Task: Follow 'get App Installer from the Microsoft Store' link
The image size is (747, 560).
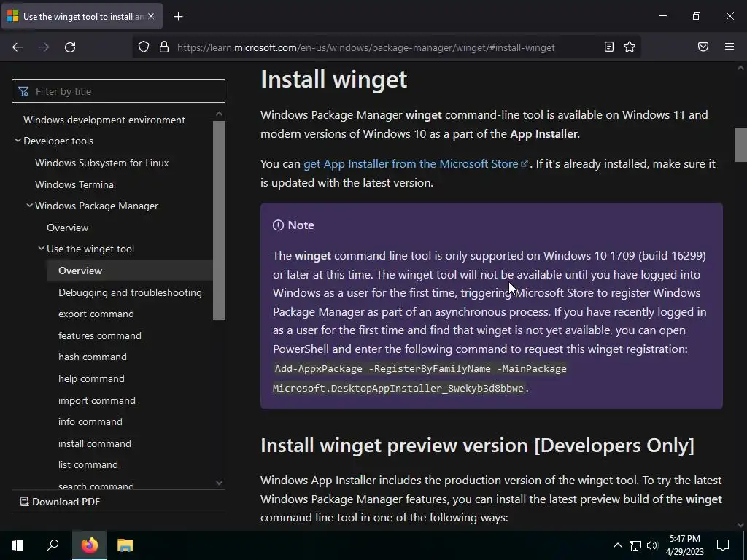Action: tap(415, 163)
